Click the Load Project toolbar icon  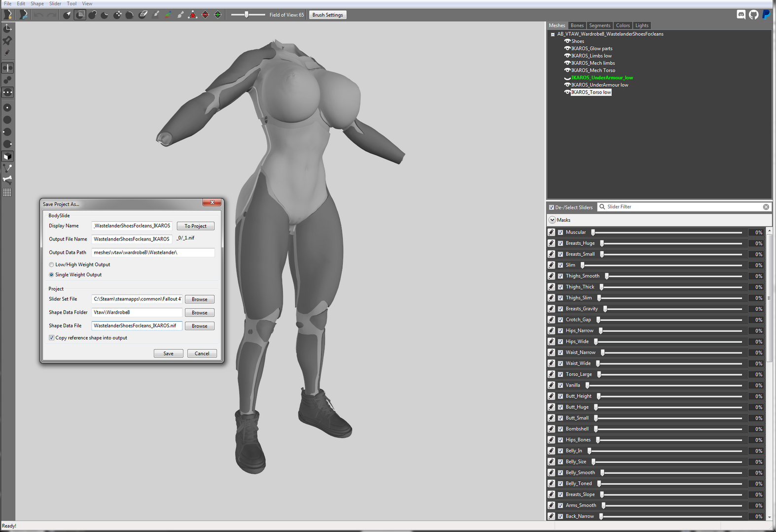[x=23, y=15]
